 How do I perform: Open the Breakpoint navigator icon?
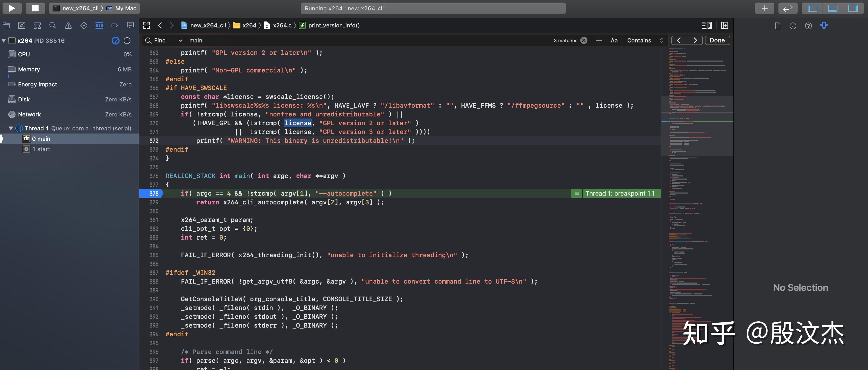pos(115,25)
